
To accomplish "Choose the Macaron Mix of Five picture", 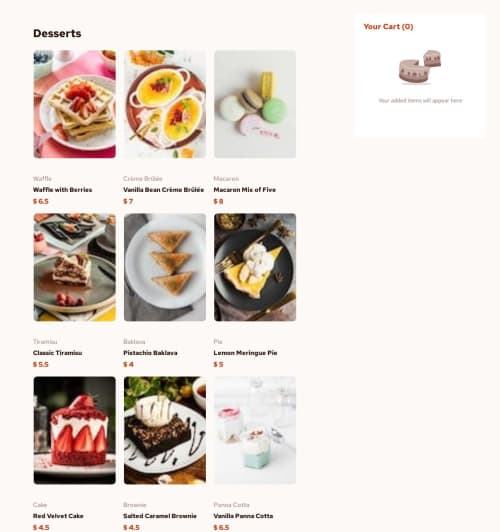I will tap(255, 104).
